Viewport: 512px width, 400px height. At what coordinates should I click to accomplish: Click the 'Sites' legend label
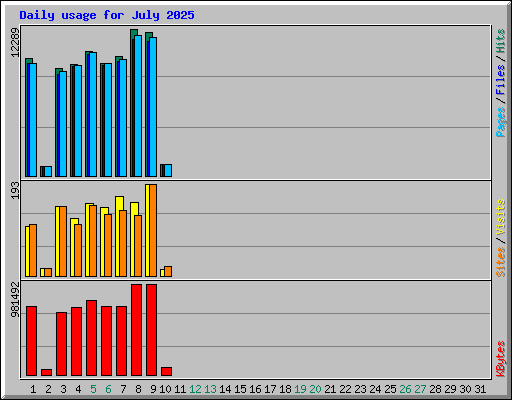[501, 262]
